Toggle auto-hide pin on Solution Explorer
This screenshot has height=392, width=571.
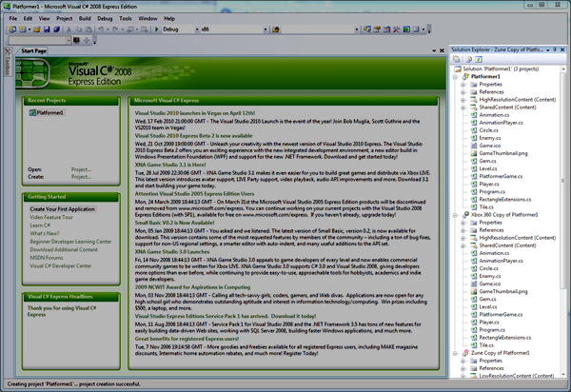[555, 49]
